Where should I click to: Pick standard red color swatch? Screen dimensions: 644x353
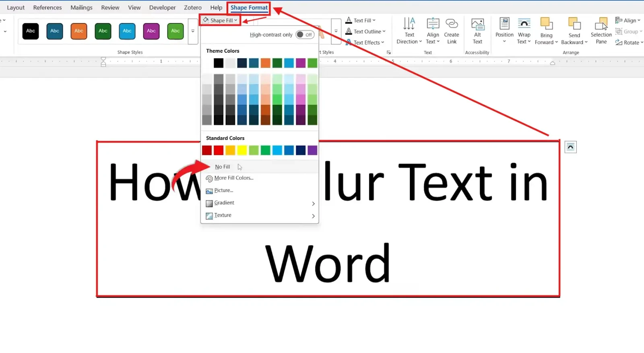pos(219,150)
